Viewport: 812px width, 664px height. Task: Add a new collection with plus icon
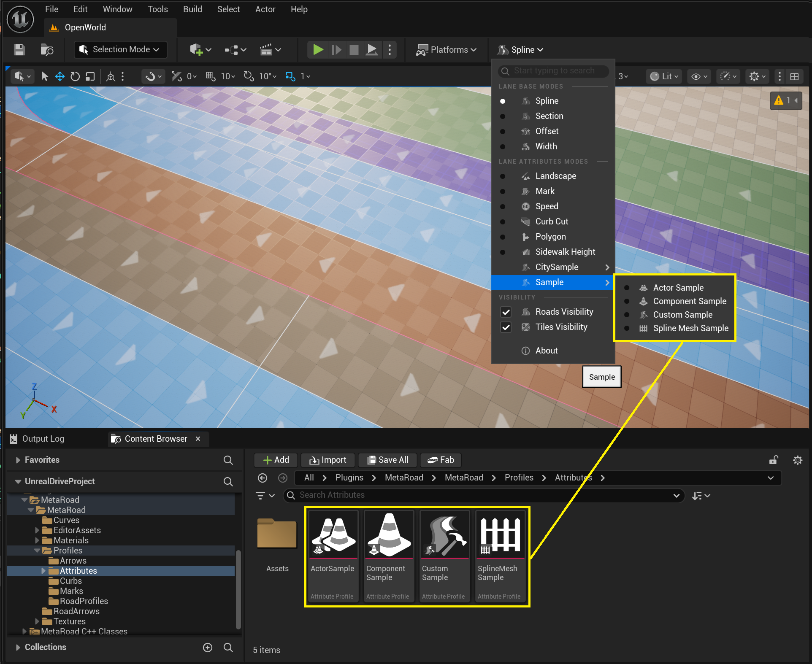[x=208, y=647]
